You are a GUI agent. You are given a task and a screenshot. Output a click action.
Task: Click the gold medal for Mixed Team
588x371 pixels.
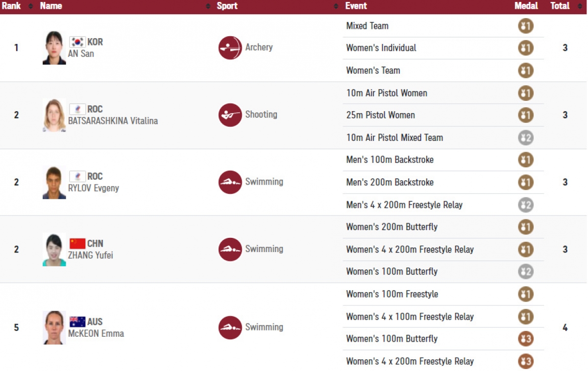(526, 26)
